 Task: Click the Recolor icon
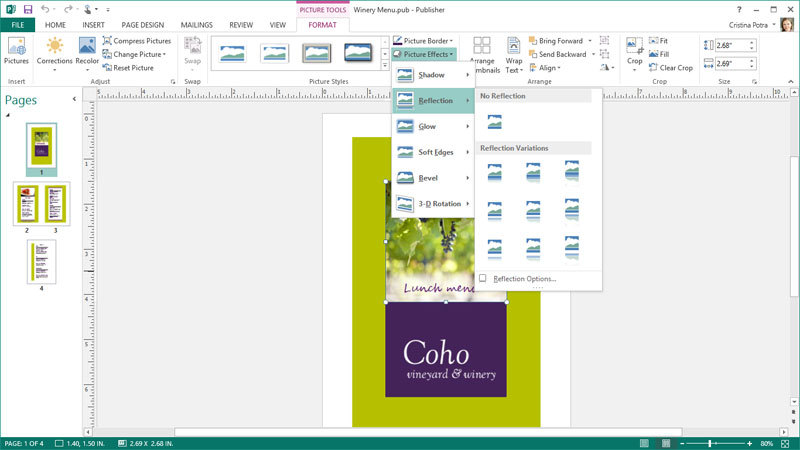(x=87, y=50)
